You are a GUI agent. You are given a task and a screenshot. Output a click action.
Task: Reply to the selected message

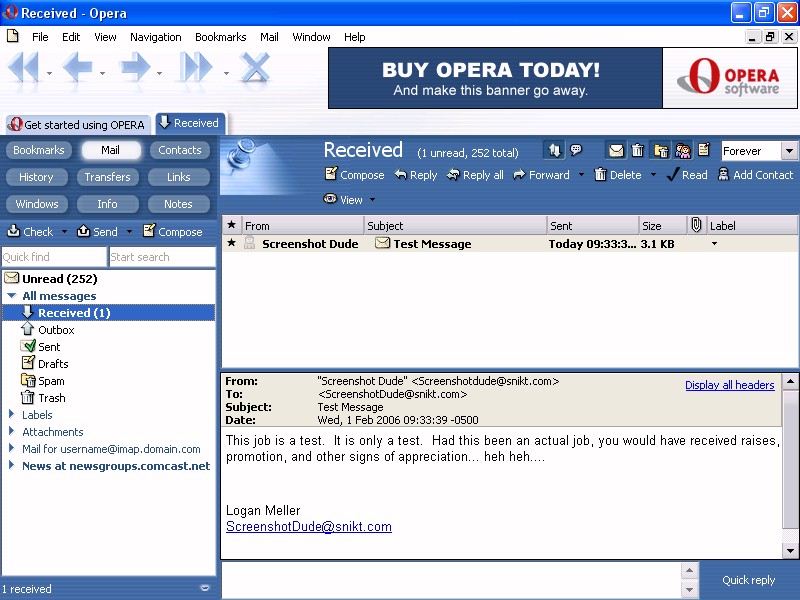tap(416, 175)
